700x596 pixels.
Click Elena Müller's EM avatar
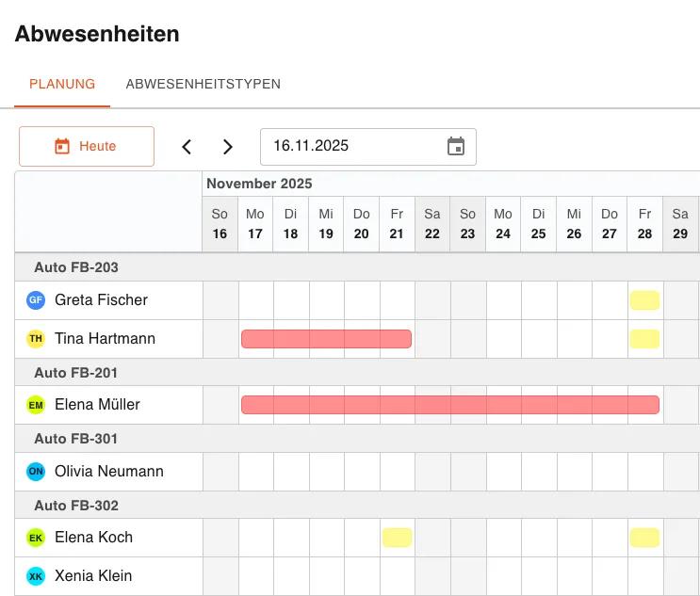(x=36, y=405)
